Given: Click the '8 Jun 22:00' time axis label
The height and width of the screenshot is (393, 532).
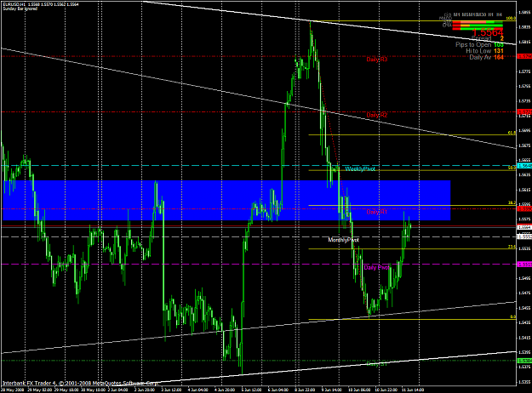Looking at the screenshot, I should point(305,390).
